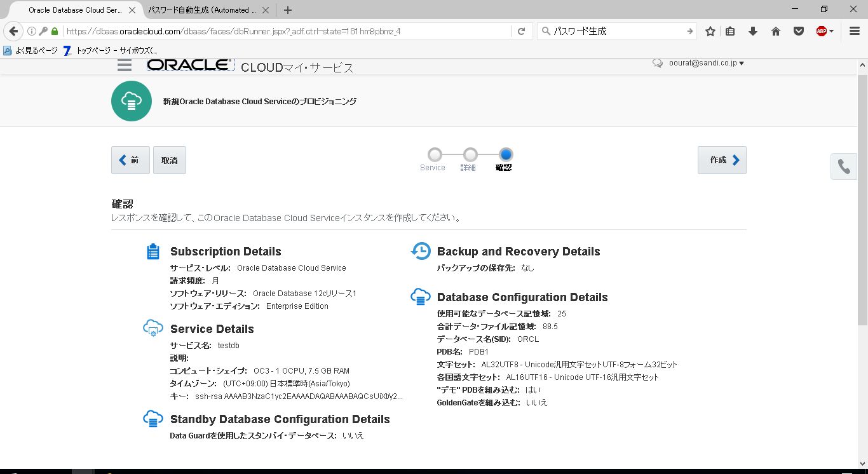The width and height of the screenshot is (868, 474).
Task: Click the 'Service Details' heading text
Action: (x=212, y=329)
